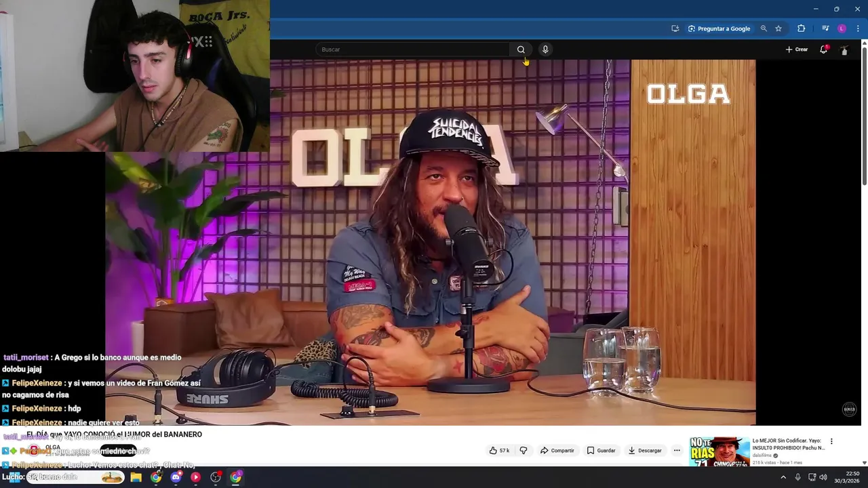Open clock showing 22:50 30/3/2026
Viewport: 868px width, 488px height.
click(847, 477)
